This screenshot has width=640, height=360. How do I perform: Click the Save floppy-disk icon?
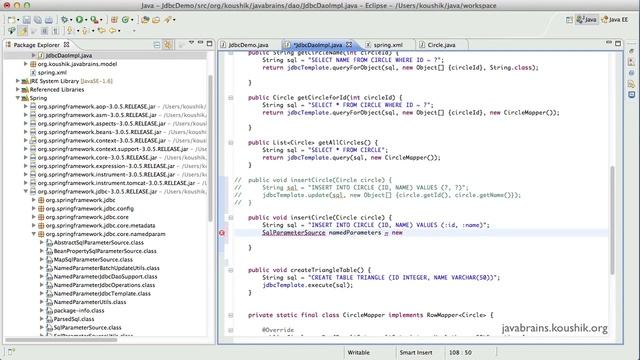point(27,20)
